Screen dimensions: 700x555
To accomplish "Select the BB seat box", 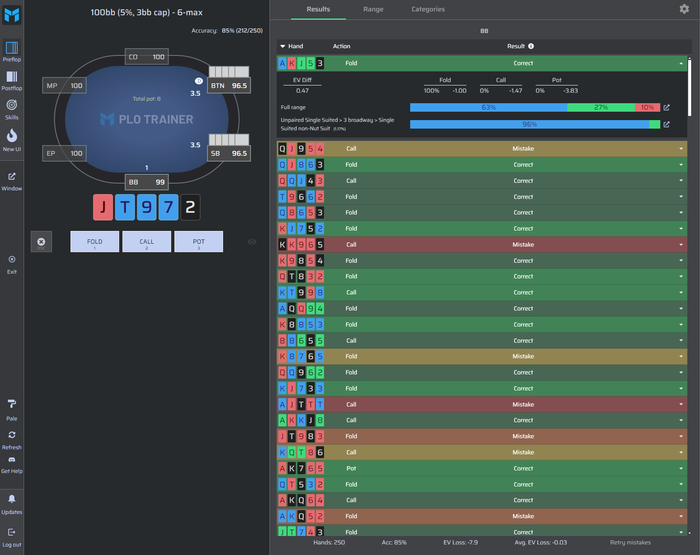I will coord(146,182).
